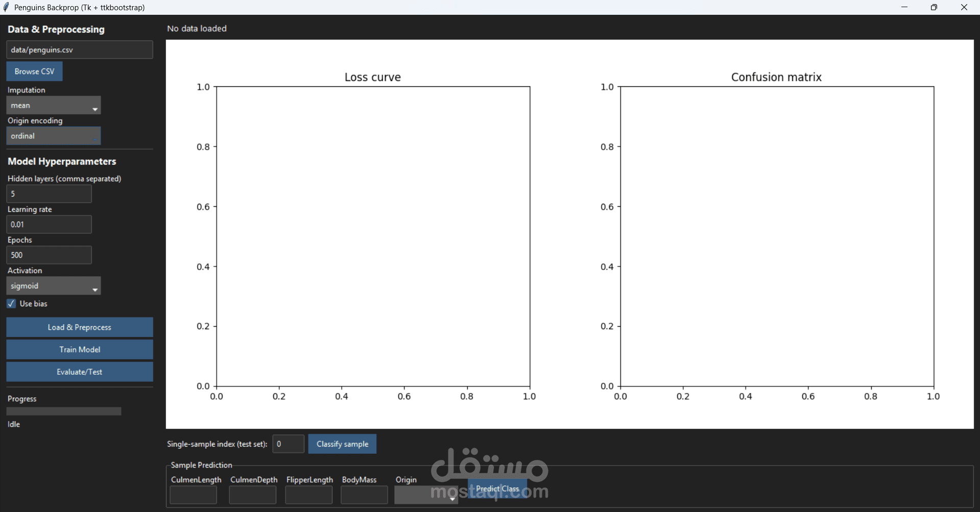The image size is (980, 512).
Task: Click the Load & Preprocess button
Action: click(x=80, y=327)
